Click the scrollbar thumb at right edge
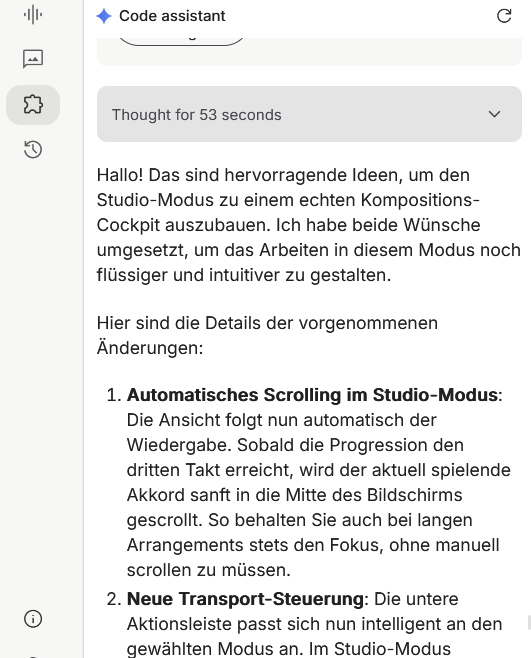 click(x=529, y=623)
